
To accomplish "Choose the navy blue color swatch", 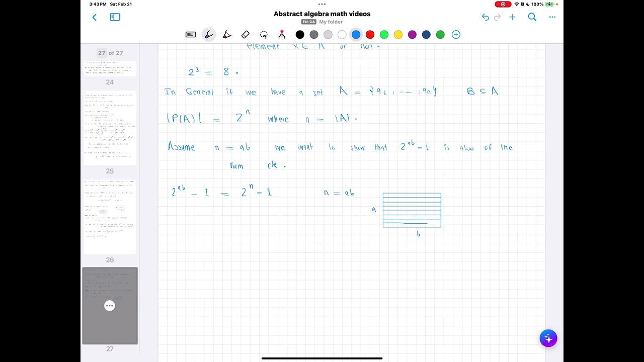I will pyautogui.click(x=427, y=35).
